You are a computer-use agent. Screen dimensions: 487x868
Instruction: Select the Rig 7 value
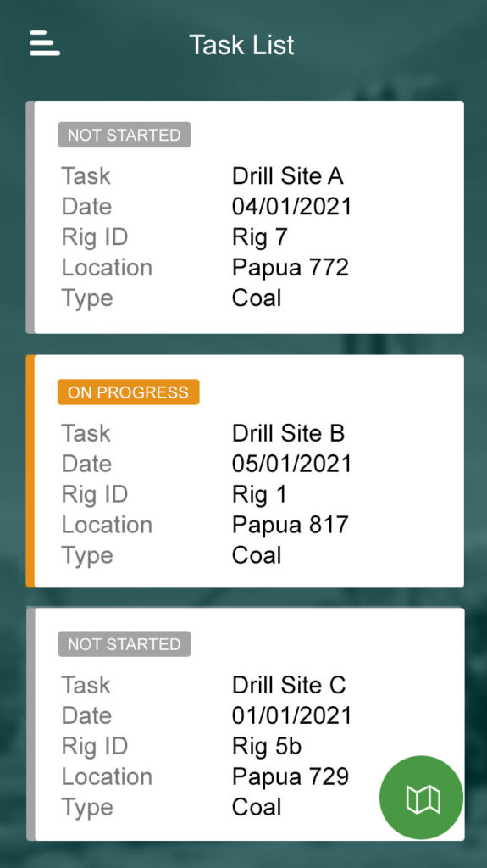259,237
